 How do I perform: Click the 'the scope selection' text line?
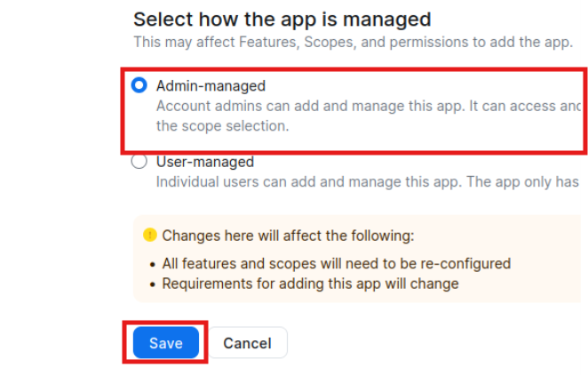(222, 125)
